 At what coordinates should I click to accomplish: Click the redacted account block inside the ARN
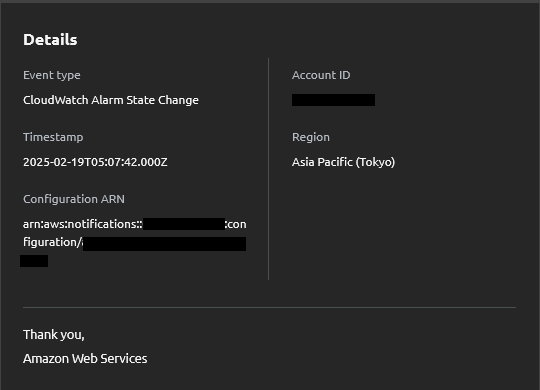(x=184, y=224)
